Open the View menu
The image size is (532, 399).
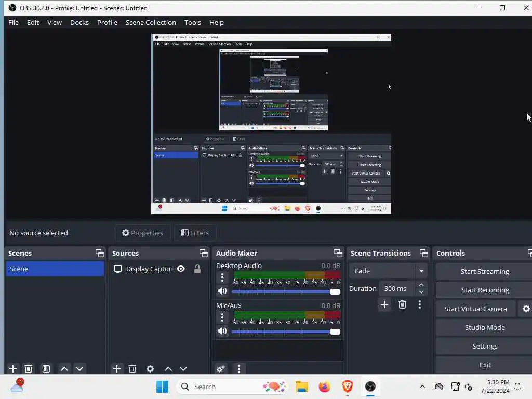54,22
